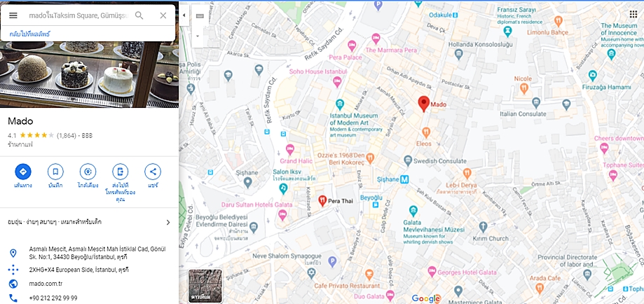Click the plus code dots icon
644x304 pixels.
[x=13, y=270]
